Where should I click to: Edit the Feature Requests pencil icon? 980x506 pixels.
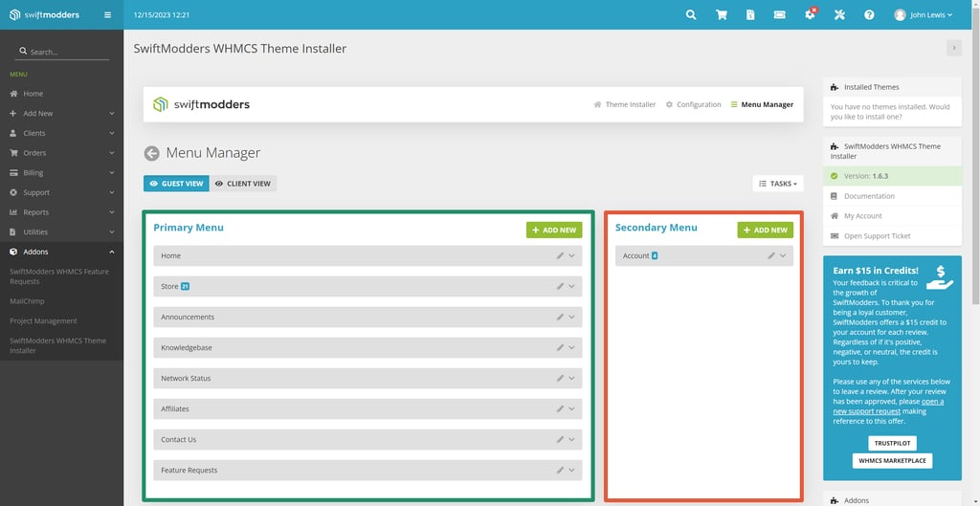[x=560, y=470]
